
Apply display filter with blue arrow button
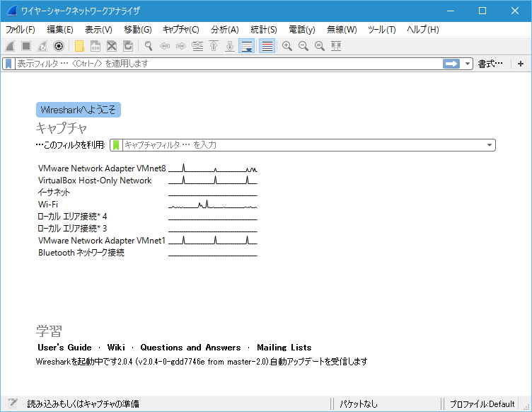click(451, 64)
